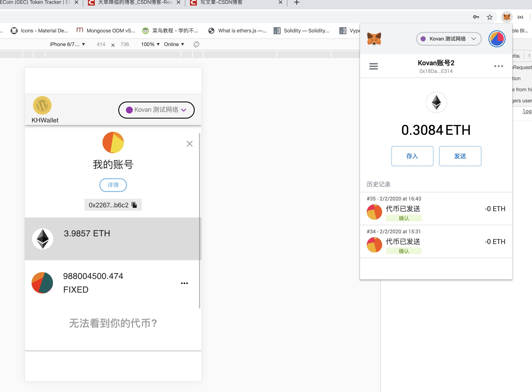Select the 3.9857 ETH balance row
The image size is (532, 392).
pyautogui.click(x=112, y=238)
